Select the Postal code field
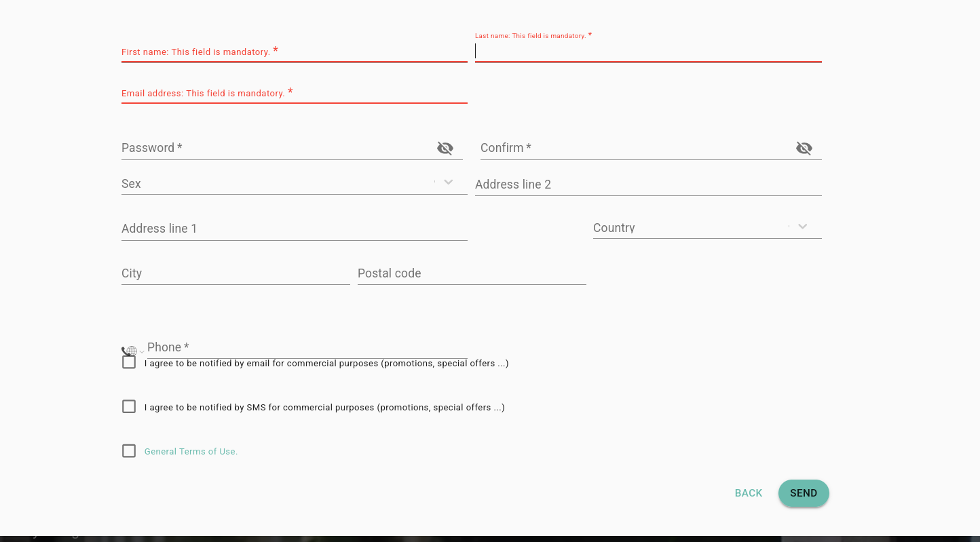The height and width of the screenshot is (542, 980). pos(472,273)
